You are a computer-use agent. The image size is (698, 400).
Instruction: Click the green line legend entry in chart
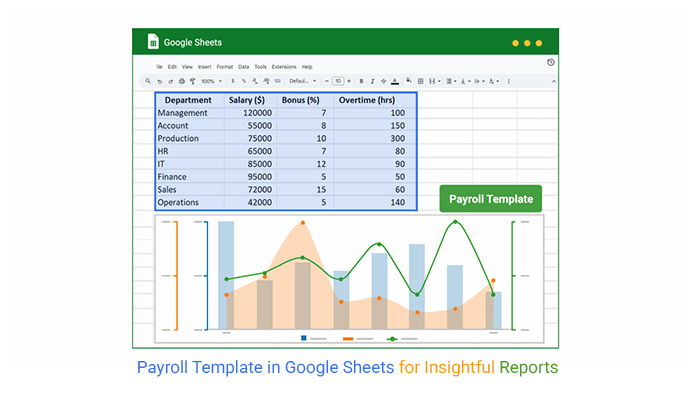pos(402,339)
